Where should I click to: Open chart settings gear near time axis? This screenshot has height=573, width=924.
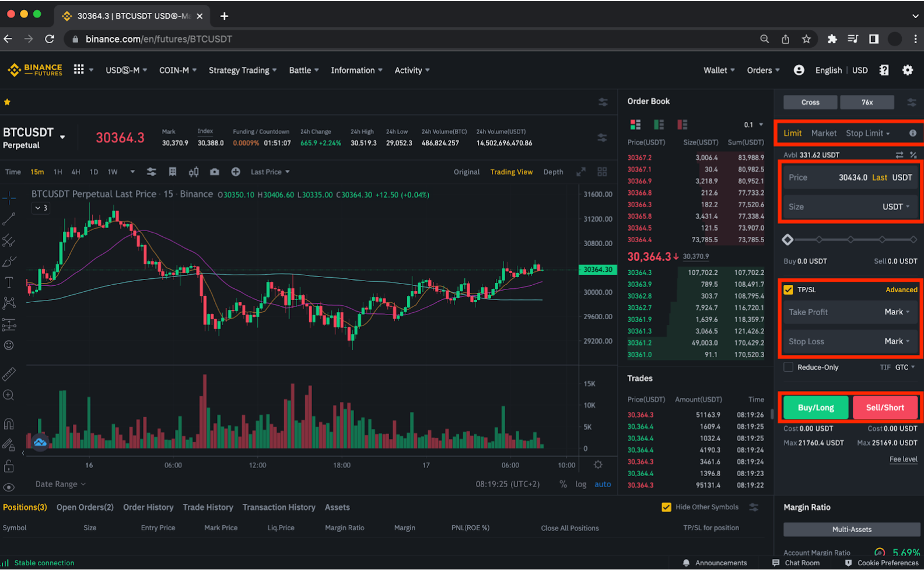(x=598, y=464)
